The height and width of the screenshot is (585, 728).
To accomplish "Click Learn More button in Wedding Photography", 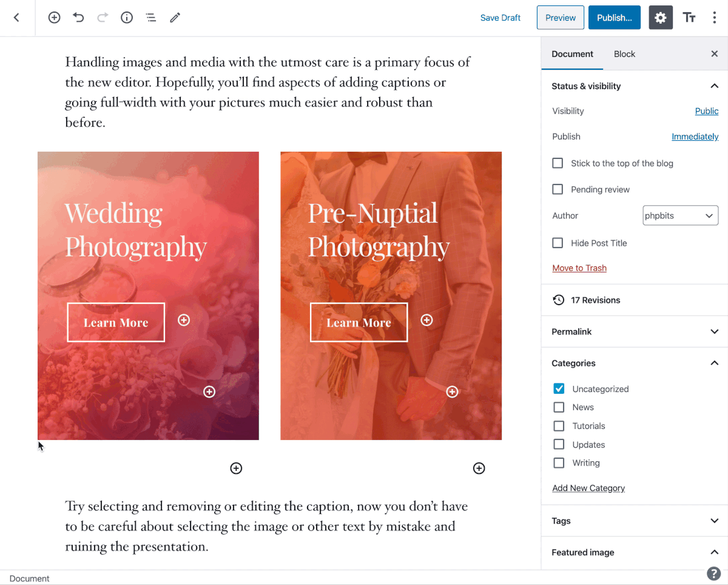I will (x=116, y=322).
